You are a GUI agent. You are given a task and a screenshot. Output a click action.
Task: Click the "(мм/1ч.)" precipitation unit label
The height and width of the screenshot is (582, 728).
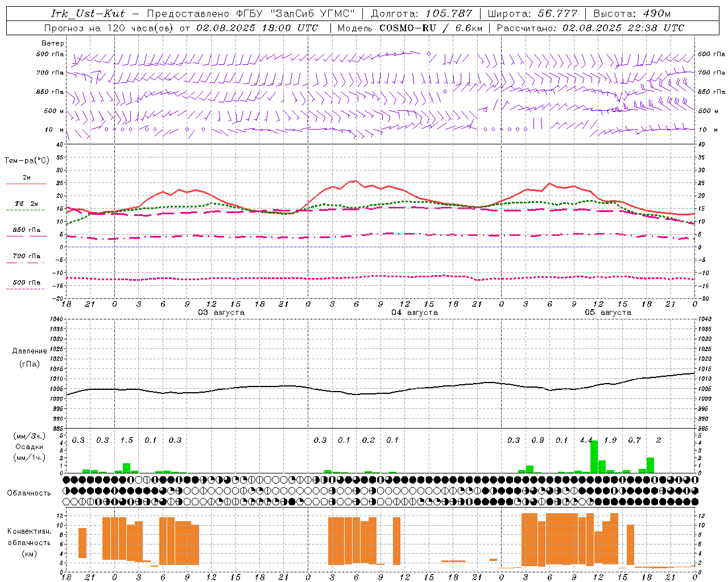[30, 458]
